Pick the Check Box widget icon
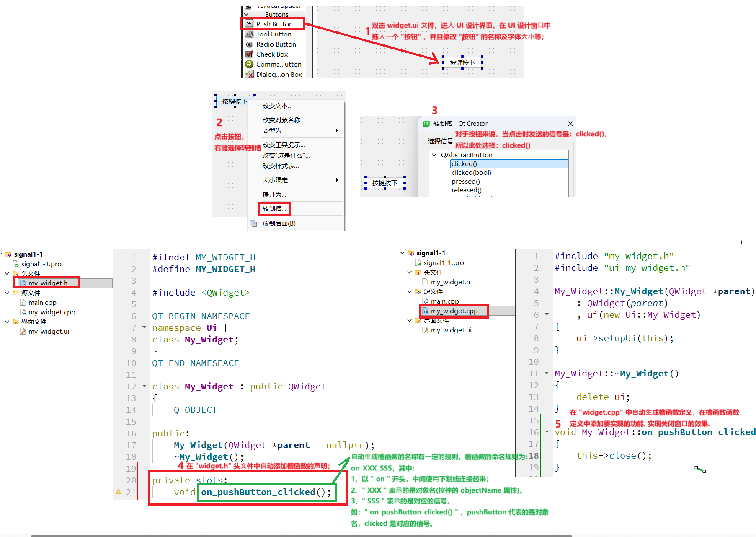The image size is (756, 537). 249,54
